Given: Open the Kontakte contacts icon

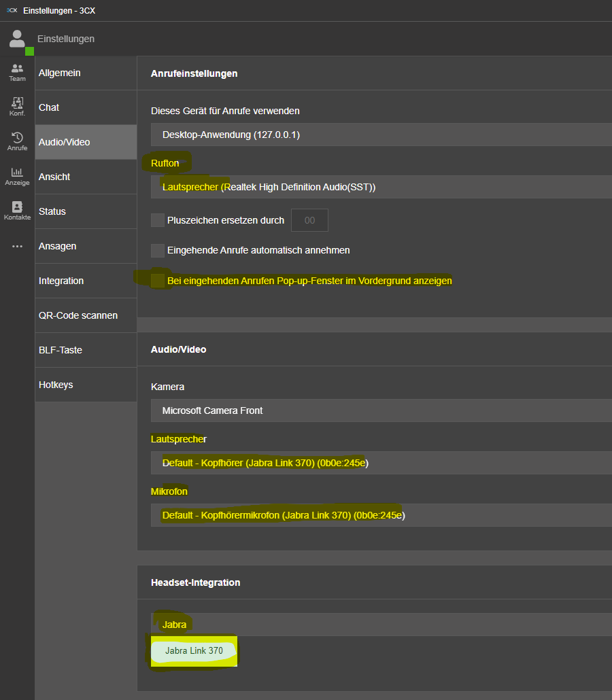Looking at the screenshot, I should coord(17,211).
